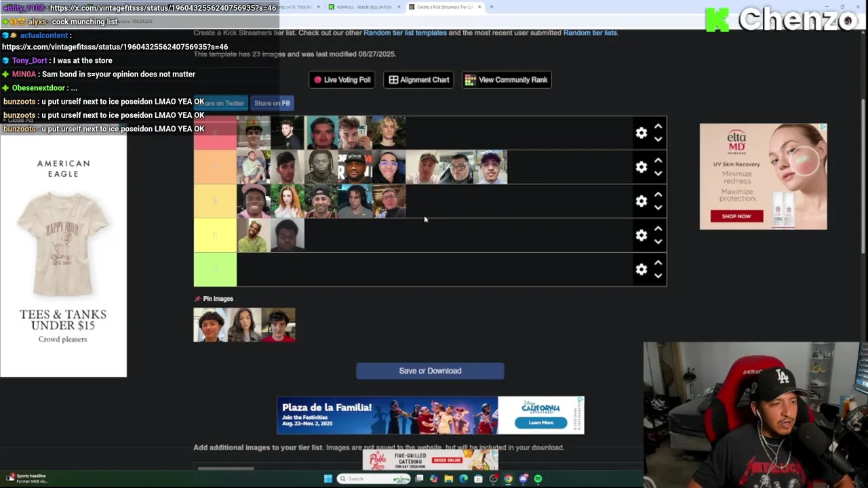Select blond long-haired streamer in the top tier
The image size is (868, 488).
tap(389, 133)
